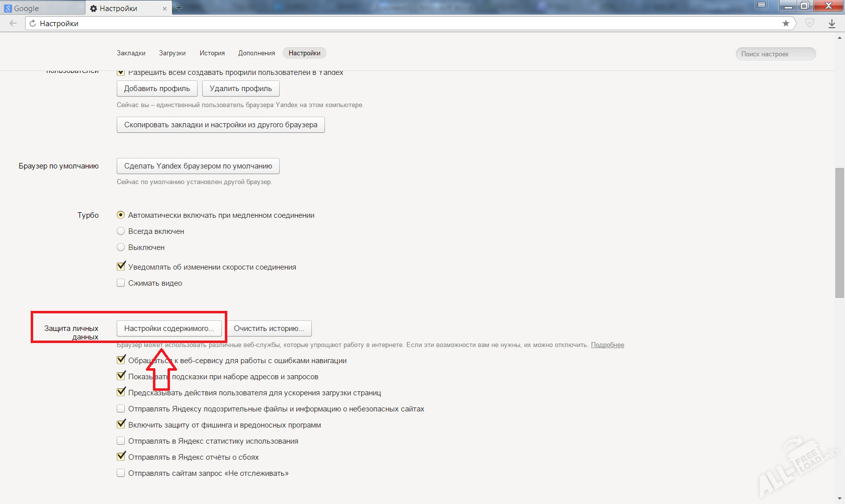This screenshot has height=504, width=845.
Task: Open the downloads arrow icon
Action: 831,23
